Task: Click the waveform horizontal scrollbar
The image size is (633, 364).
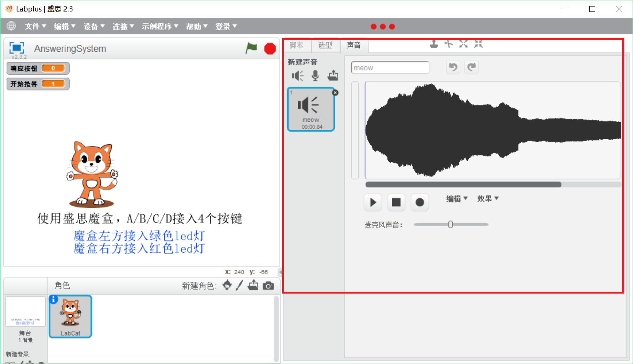Action: pyautogui.click(x=463, y=184)
